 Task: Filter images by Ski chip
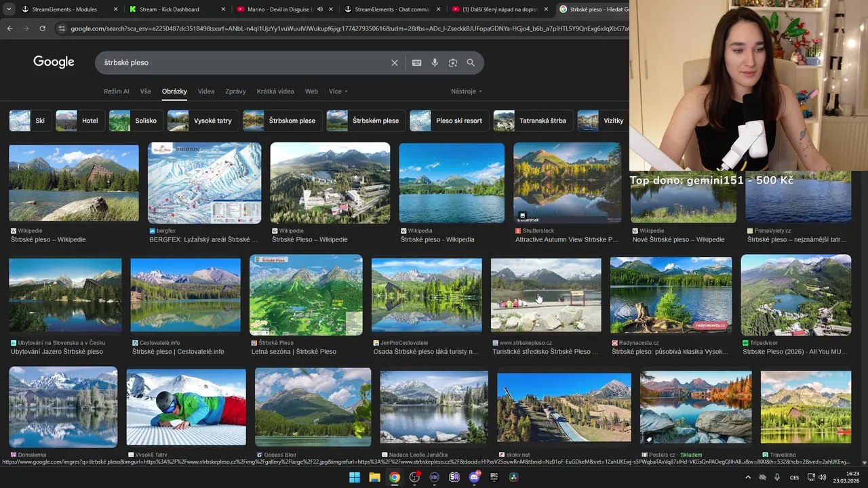pyautogui.click(x=30, y=121)
